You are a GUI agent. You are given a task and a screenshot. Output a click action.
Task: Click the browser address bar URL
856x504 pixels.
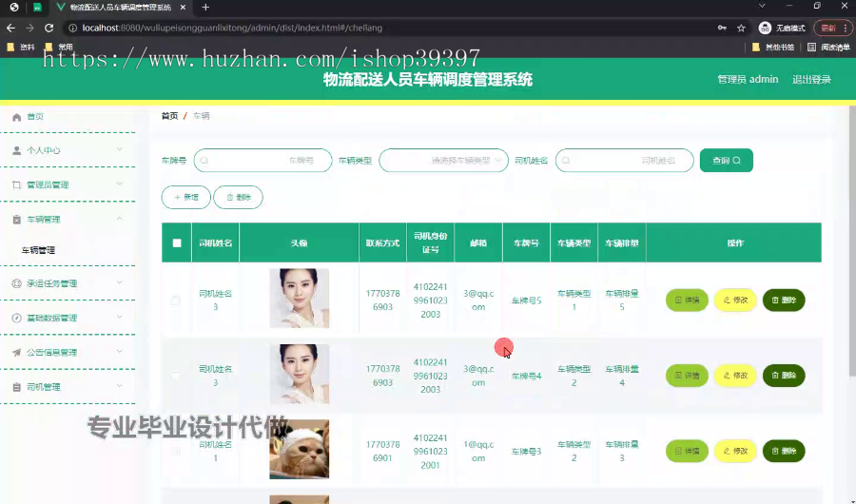click(232, 28)
